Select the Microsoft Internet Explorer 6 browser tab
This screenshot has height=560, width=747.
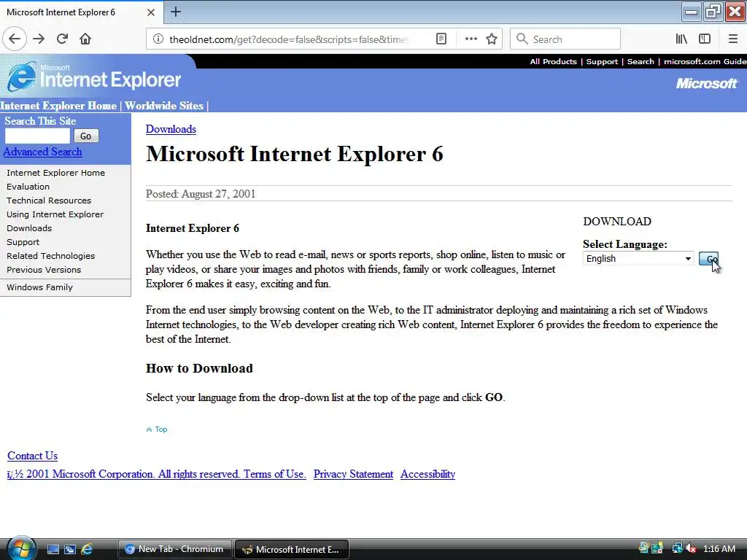pyautogui.click(x=81, y=12)
